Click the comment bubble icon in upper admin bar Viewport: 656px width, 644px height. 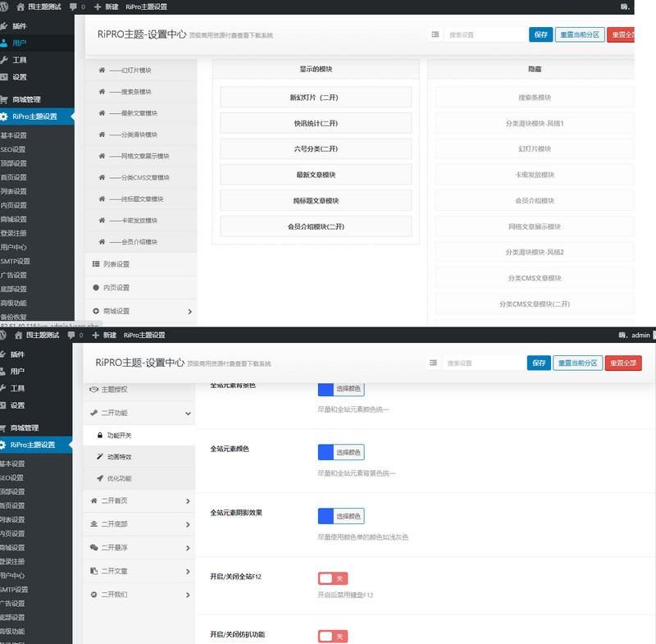point(73,7)
